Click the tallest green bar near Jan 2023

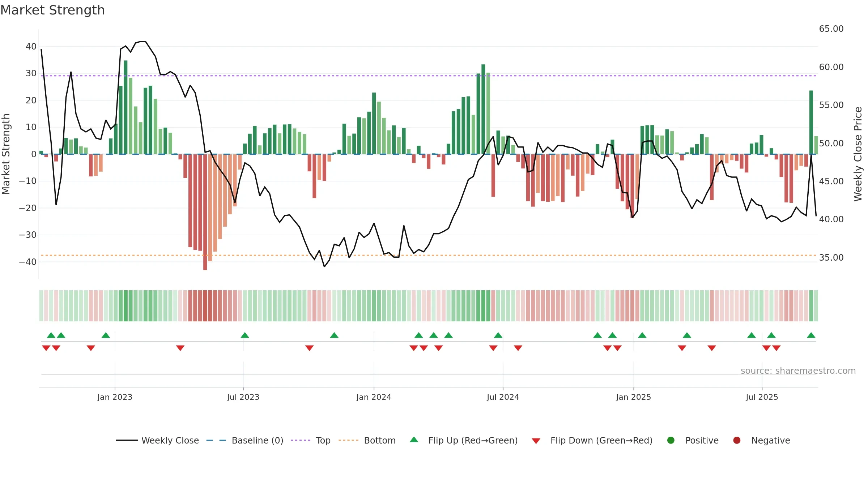pyautogui.click(x=125, y=107)
